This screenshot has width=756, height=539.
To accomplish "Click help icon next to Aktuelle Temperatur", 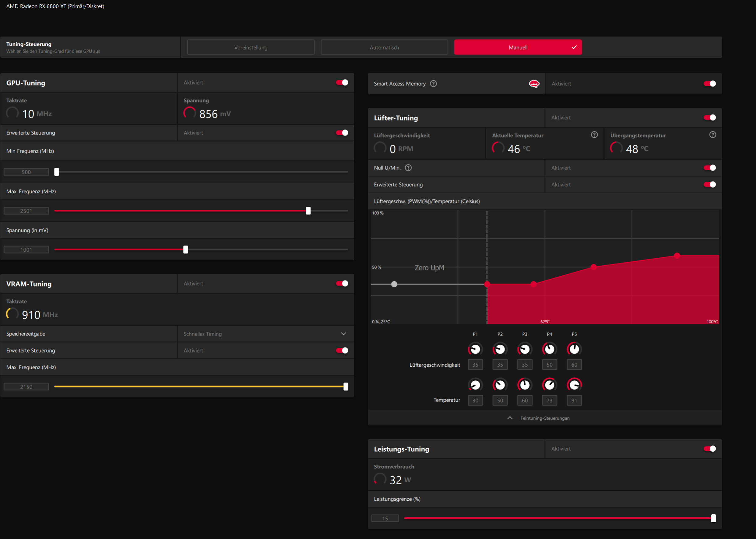I will pyautogui.click(x=594, y=135).
